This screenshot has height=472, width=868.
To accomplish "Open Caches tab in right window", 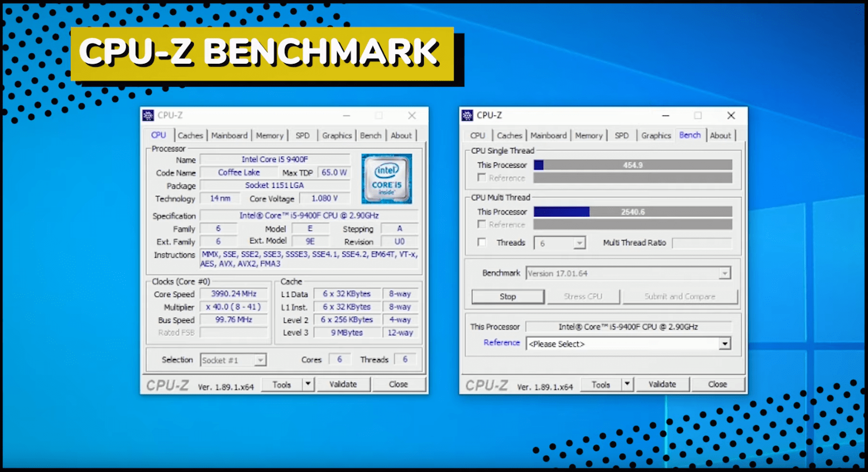I will coord(510,136).
